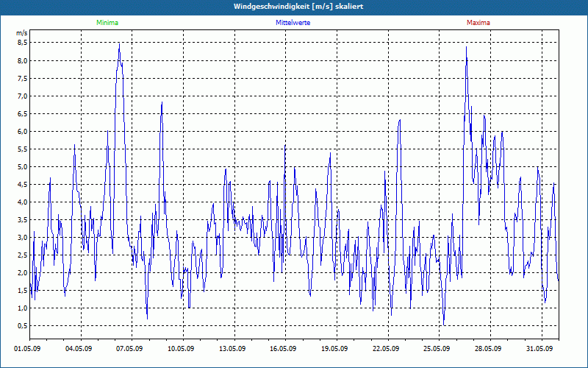Click the 28.05.09 date label
The width and height of the screenshot is (588, 368).
click(x=488, y=349)
